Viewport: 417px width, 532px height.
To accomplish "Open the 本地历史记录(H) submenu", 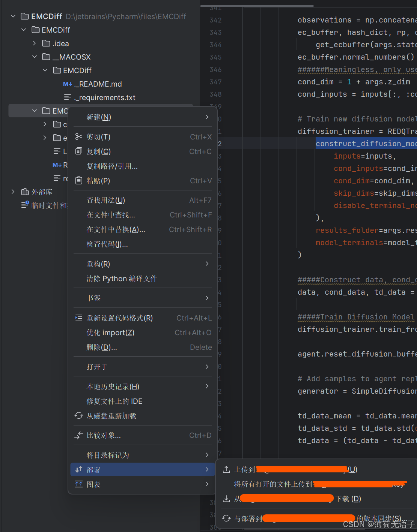I will (143, 387).
